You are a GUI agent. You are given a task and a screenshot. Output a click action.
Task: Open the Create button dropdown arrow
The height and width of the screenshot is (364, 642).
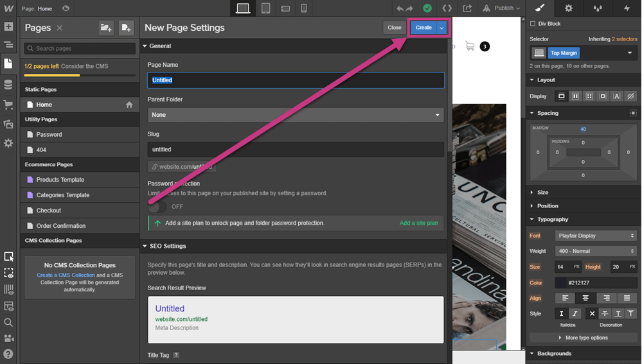coord(441,28)
